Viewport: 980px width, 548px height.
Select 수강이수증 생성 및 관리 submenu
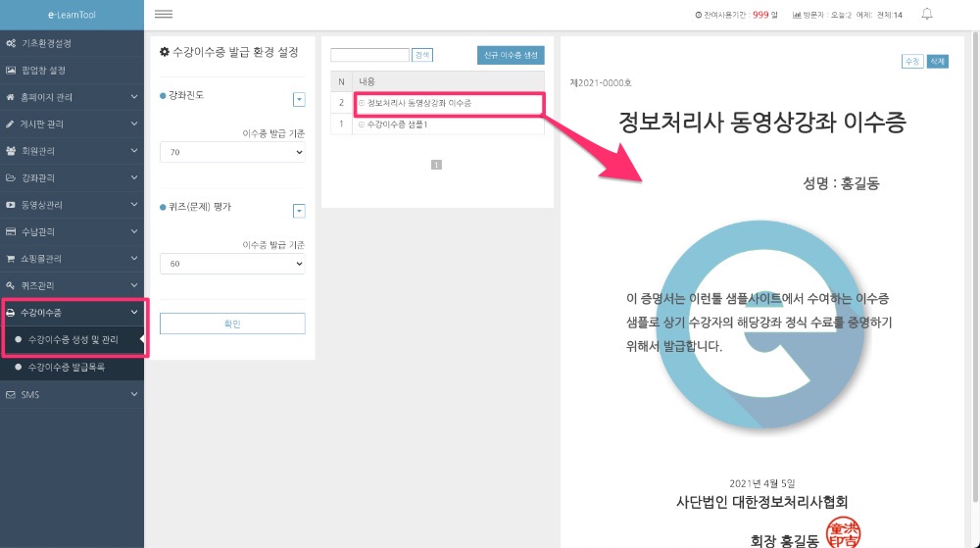73,339
